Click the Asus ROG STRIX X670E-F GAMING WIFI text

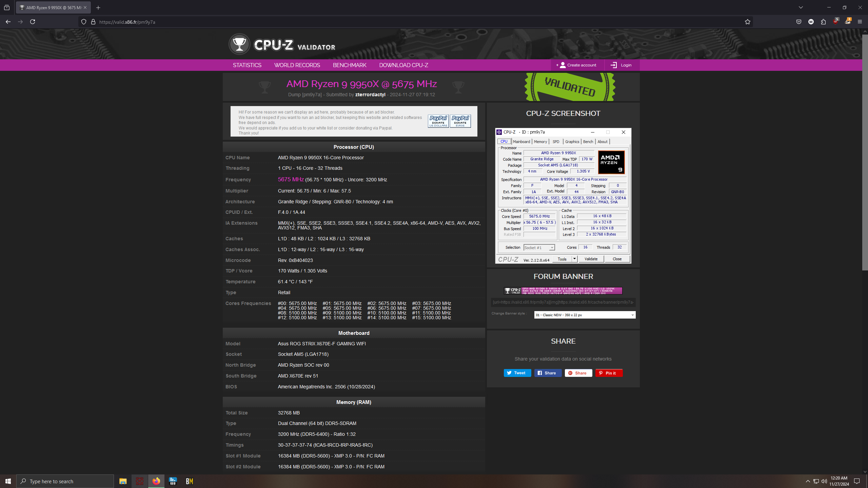tap(322, 344)
